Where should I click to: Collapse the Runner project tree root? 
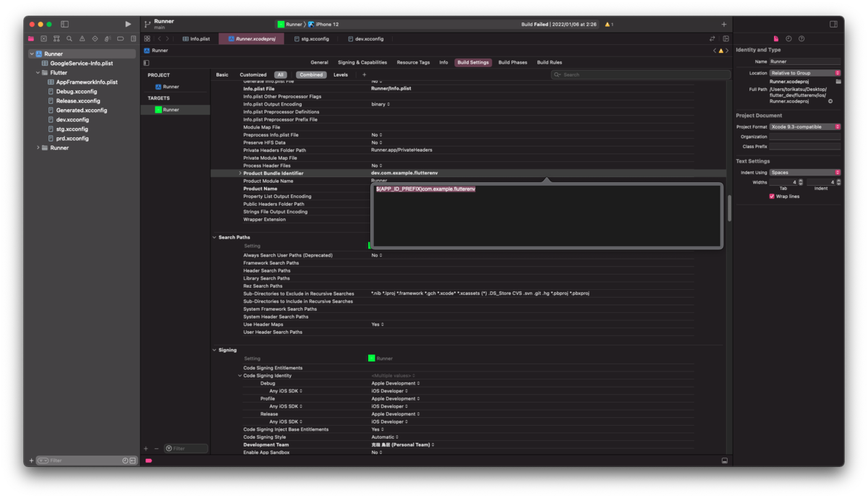pyautogui.click(x=31, y=54)
